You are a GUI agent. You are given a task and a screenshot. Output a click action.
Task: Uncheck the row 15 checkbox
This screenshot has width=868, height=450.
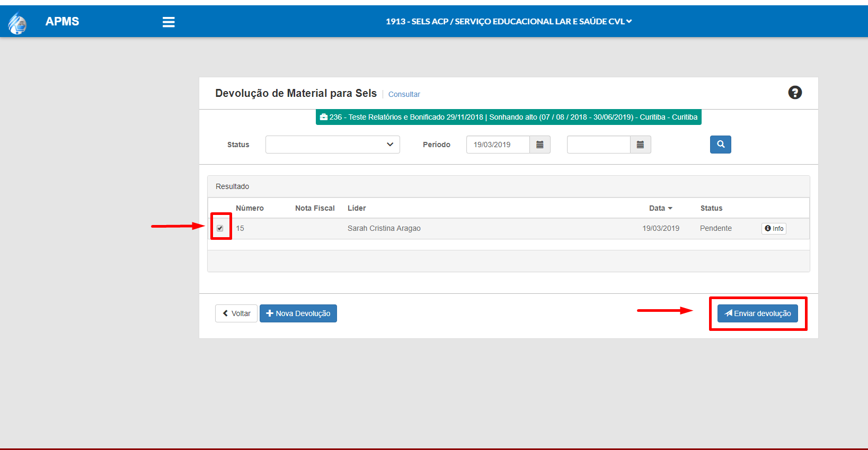click(x=220, y=228)
